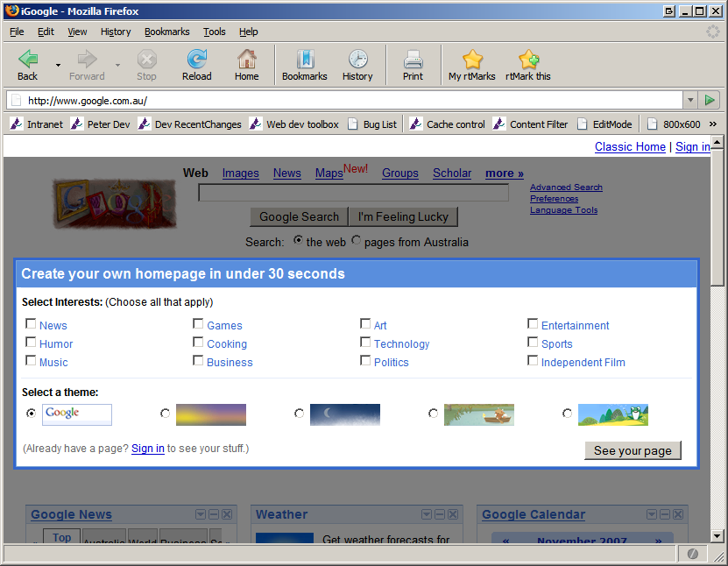Click the greyed Forward arrow icon

coord(87,59)
